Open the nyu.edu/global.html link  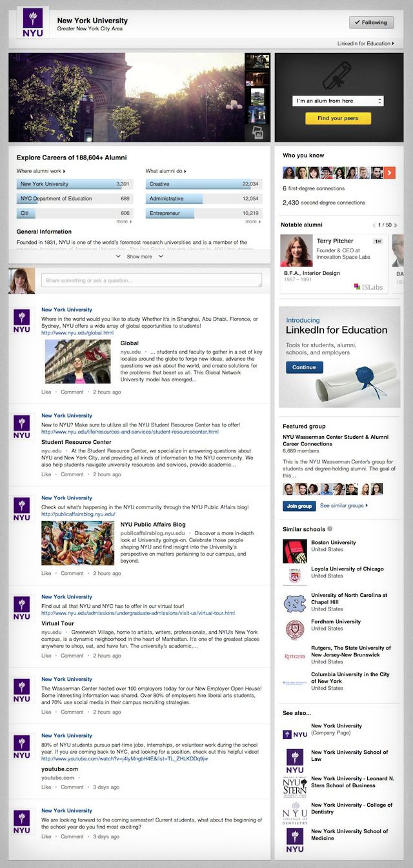77,333
